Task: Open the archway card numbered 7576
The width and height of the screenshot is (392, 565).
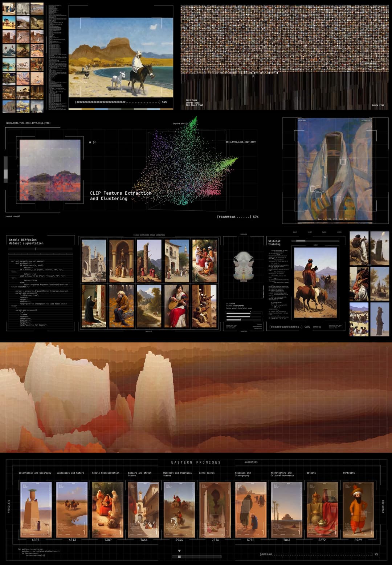Action: click(215, 509)
